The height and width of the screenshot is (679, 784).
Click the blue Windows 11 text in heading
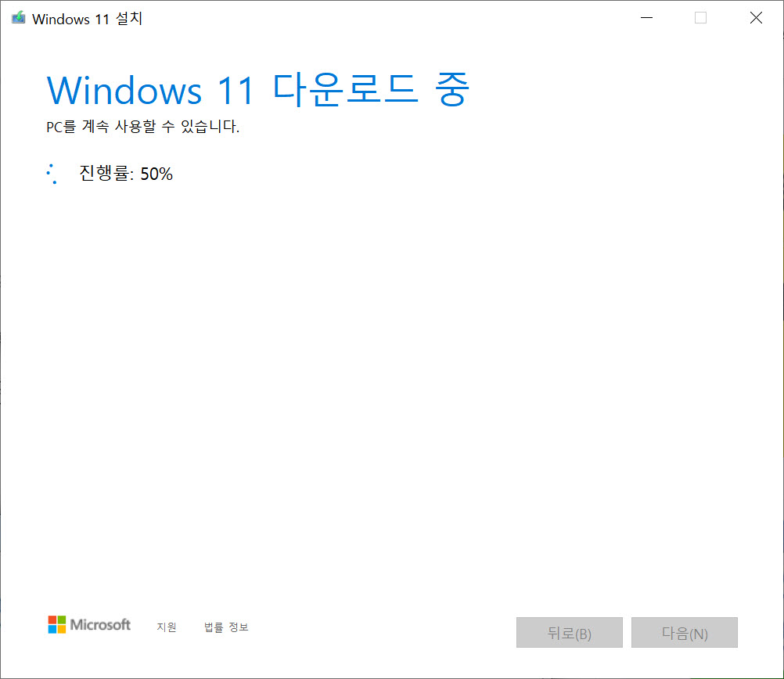[x=149, y=90]
